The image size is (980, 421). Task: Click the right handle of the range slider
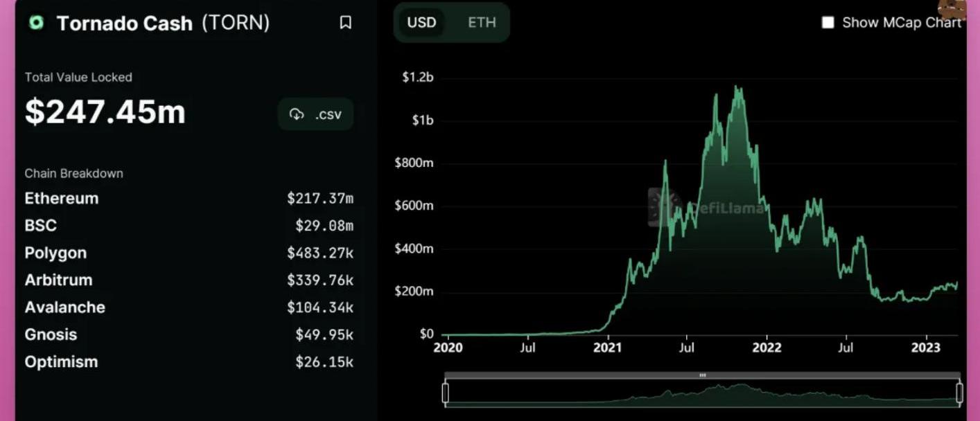(959, 393)
